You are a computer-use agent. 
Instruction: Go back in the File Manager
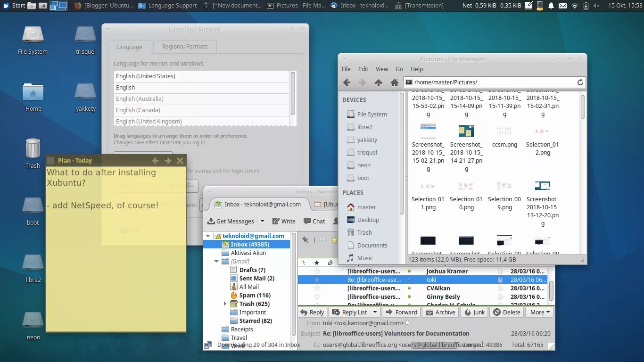[347, 82]
